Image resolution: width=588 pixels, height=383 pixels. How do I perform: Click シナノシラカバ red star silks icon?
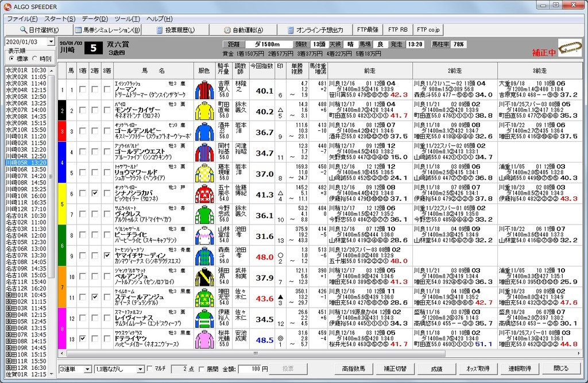click(x=204, y=194)
